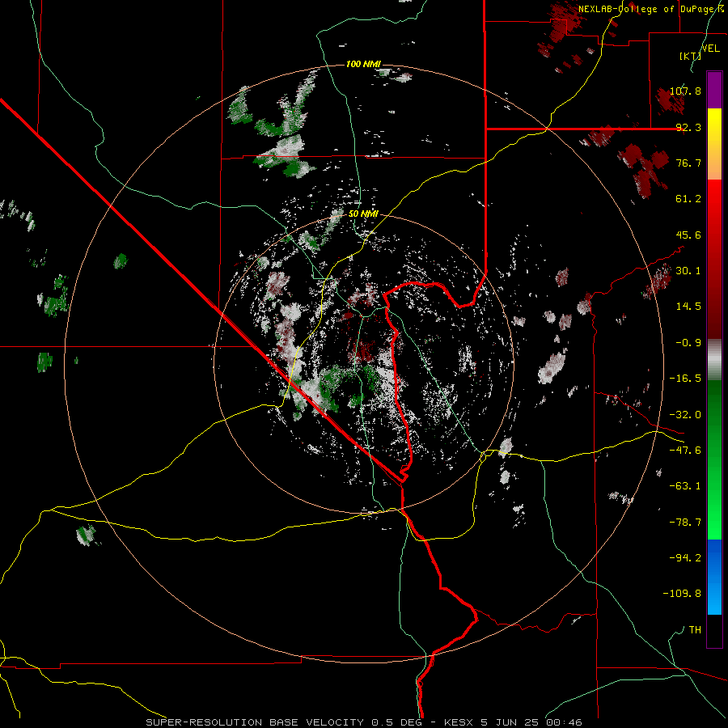
Task: Select the 14.5 value on velocity scale
Action: [x=688, y=307]
